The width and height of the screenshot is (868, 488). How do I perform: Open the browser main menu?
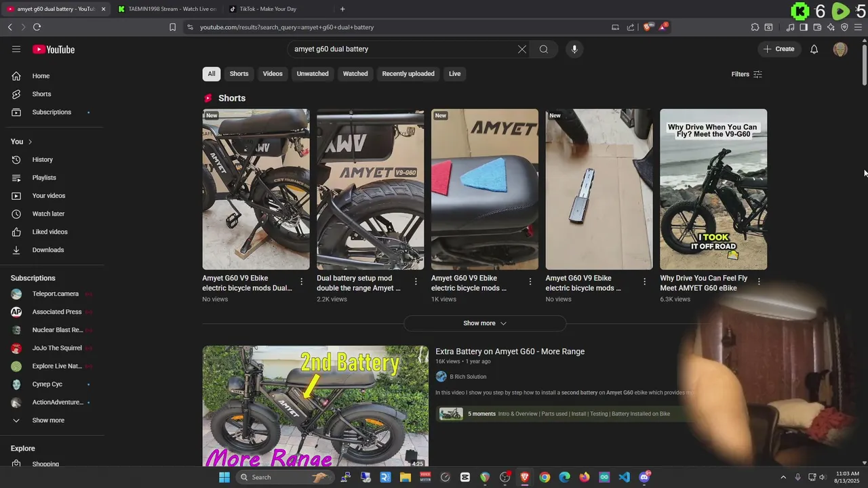(x=859, y=27)
